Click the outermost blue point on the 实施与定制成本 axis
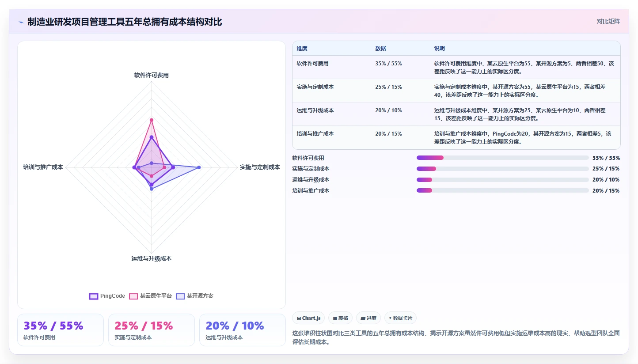Screen dimensions: 638x364 click(199, 167)
